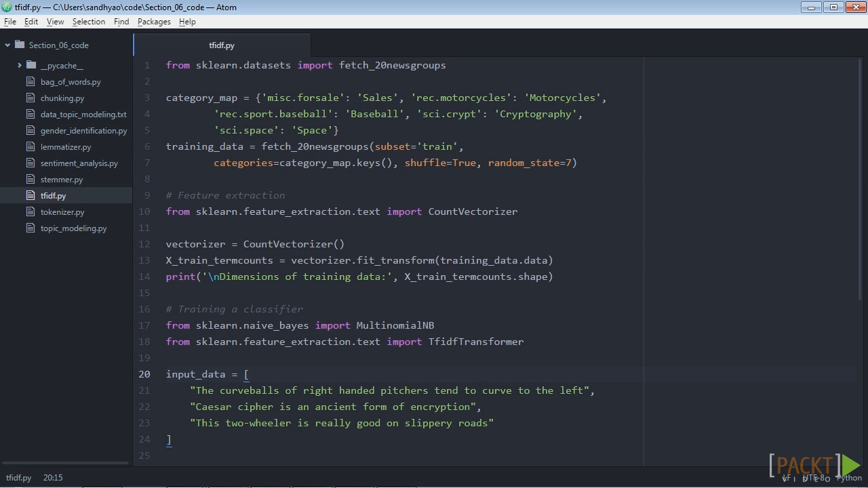Click line number 12 in the gutter
This screenshot has width=868, height=488.
(144, 244)
